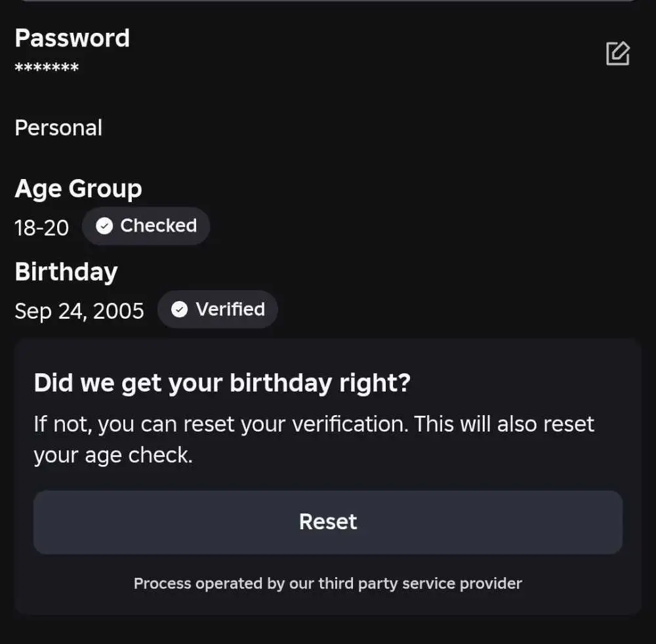Viewport: 656px width, 644px height.
Task: Click the "Did we get your birthday right?" heading
Action: pos(222,383)
